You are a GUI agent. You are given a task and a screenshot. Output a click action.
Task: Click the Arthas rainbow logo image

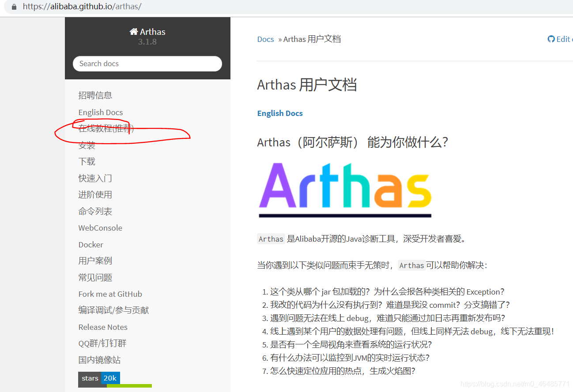[x=345, y=190]
